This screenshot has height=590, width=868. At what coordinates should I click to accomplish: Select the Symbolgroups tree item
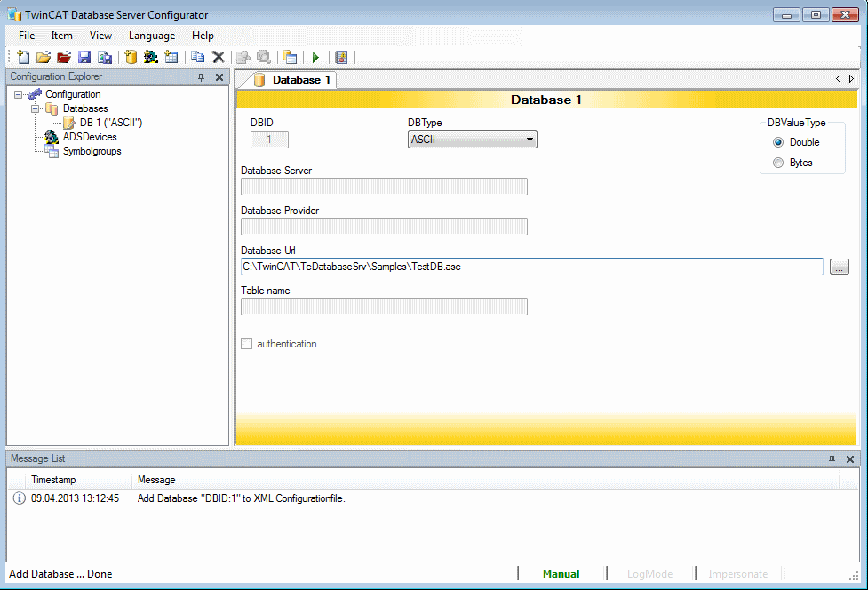point(92,151)
